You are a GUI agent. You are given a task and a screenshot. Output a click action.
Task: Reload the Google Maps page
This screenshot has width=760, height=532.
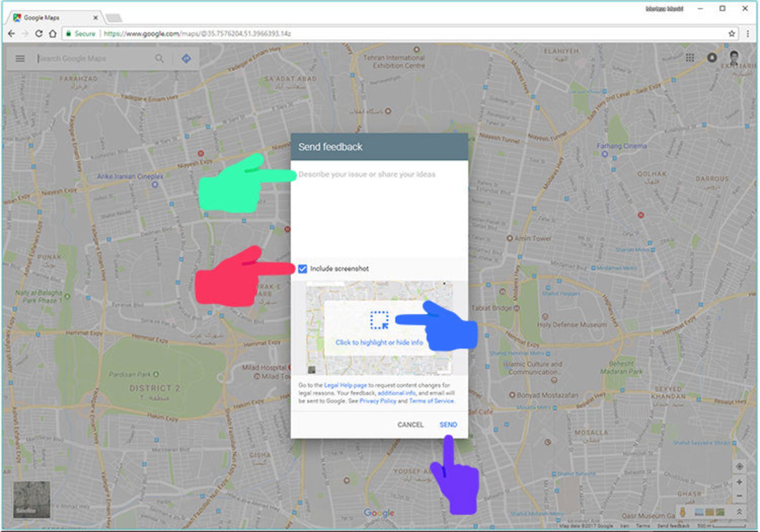point(39,34)
